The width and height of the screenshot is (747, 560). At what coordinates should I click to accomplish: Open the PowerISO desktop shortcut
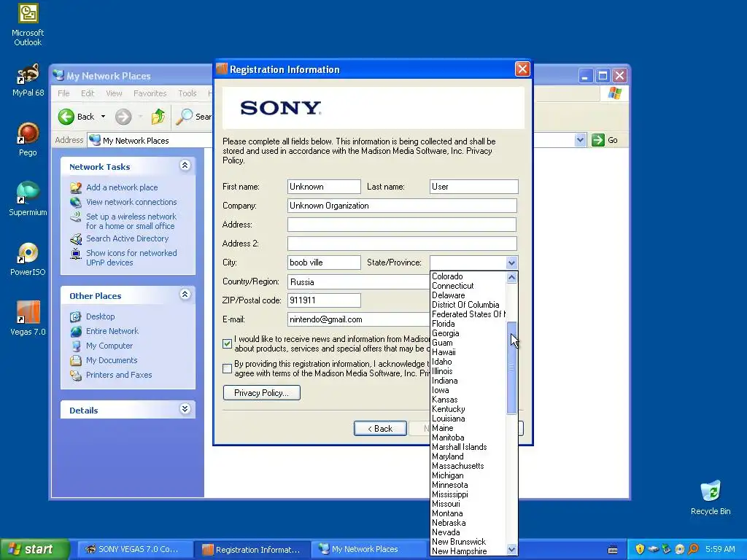click(x=28, y=259)
